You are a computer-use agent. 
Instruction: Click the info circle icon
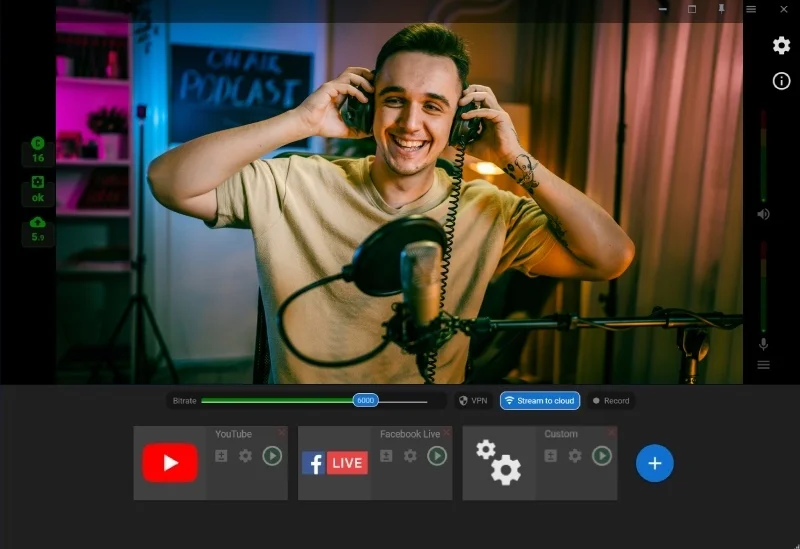click(781, 81)
